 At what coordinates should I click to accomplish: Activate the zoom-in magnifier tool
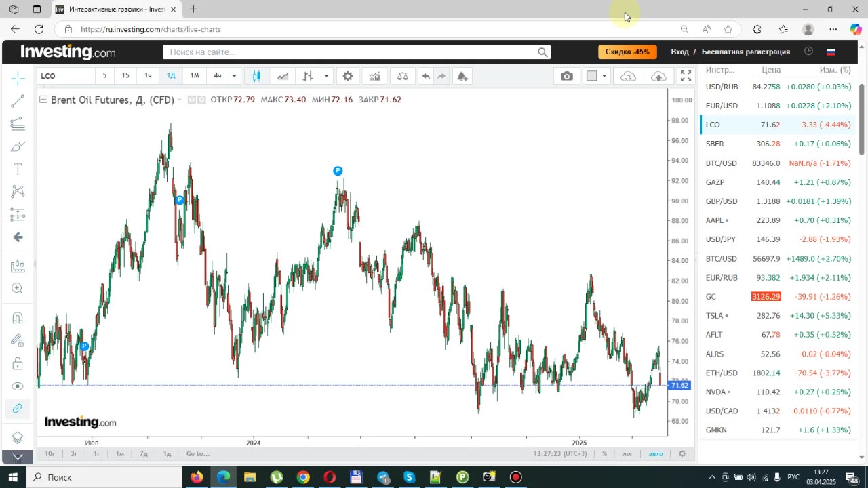pyautogui.click(x=18, y=289)
